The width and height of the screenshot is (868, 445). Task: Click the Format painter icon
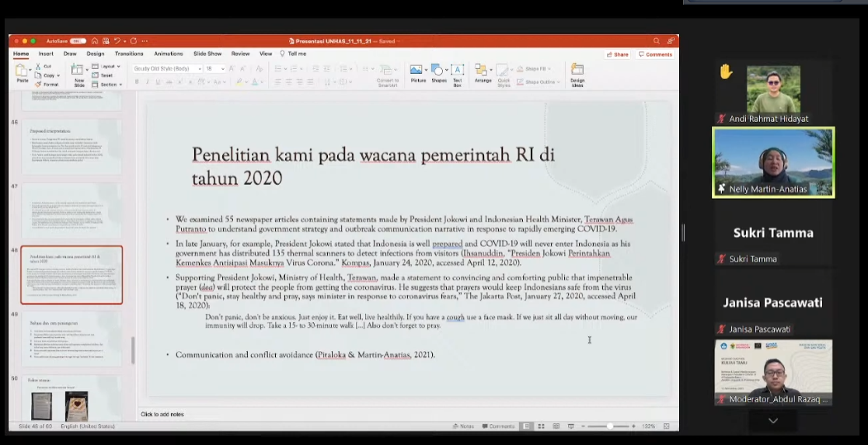38,84
